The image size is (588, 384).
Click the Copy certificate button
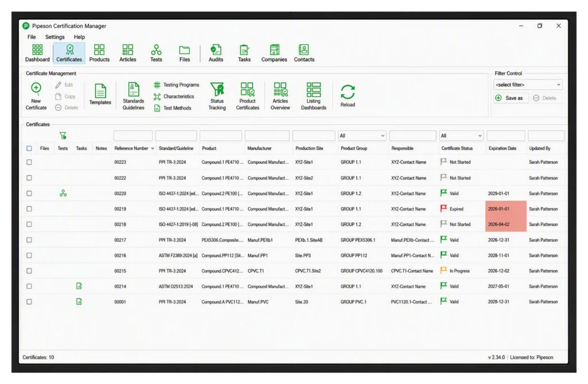point(65,97)
